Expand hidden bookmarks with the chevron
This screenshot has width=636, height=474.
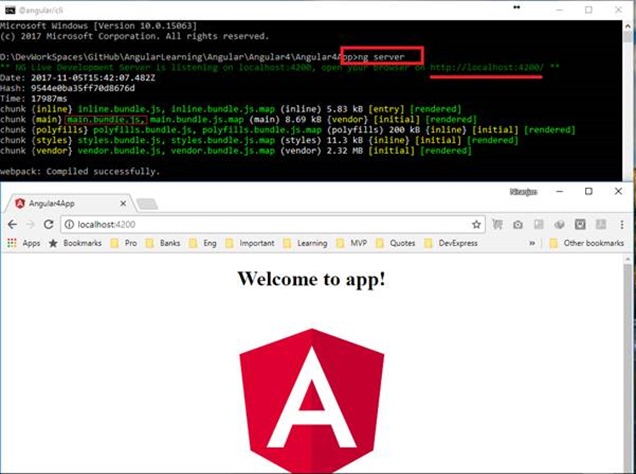[532, 243]
